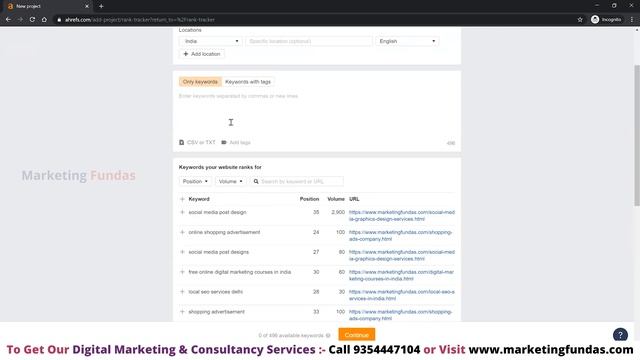Open social-media-graphics-design-services link for post design
The image size is (640, 360).
402,216
